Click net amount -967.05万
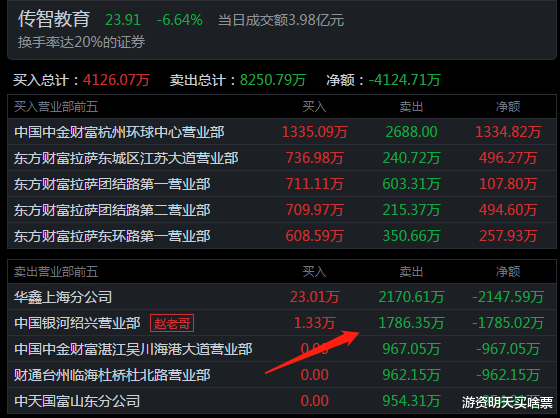Image resolution: width=560 pixels, height=418 pixels. pos(508,349)
